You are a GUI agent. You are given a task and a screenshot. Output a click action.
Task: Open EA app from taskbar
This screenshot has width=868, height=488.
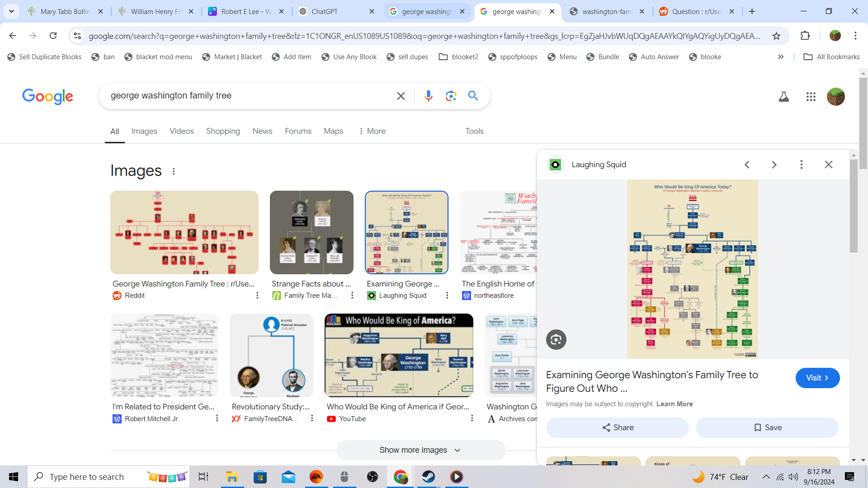[x=316, y=477]
